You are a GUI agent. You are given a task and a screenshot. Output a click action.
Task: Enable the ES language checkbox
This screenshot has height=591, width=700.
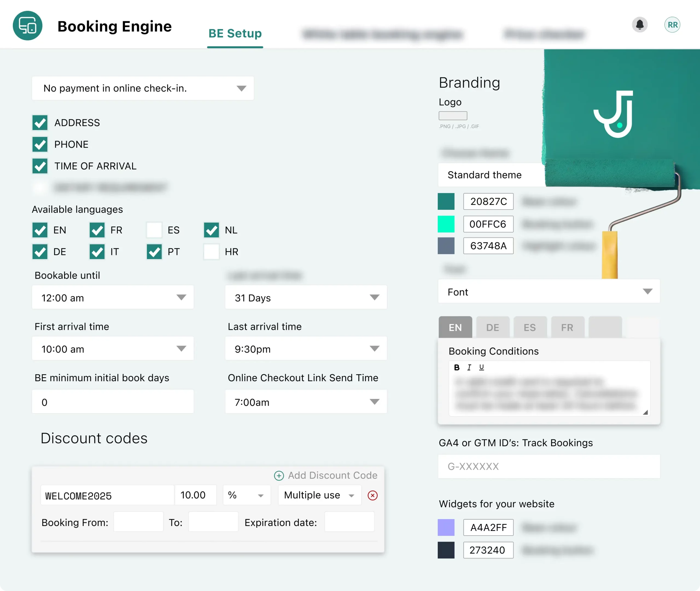pyautogui.click(x=154, y=230)
